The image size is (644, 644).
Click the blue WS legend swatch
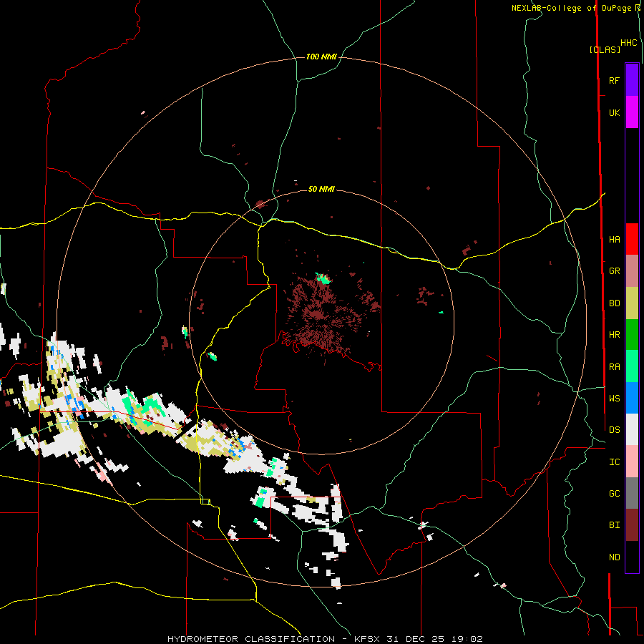click(x=632, y=398)
